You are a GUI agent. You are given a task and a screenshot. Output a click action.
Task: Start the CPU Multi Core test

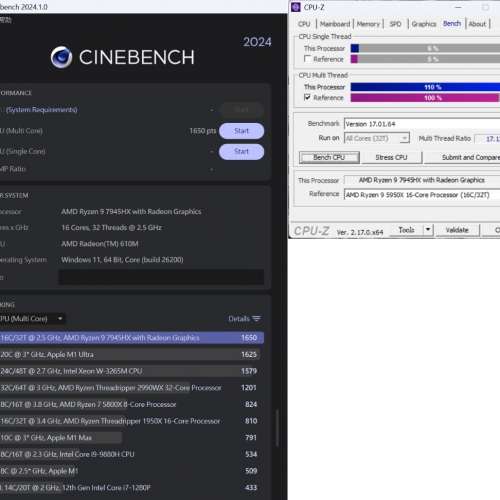(x=241, y=131)
